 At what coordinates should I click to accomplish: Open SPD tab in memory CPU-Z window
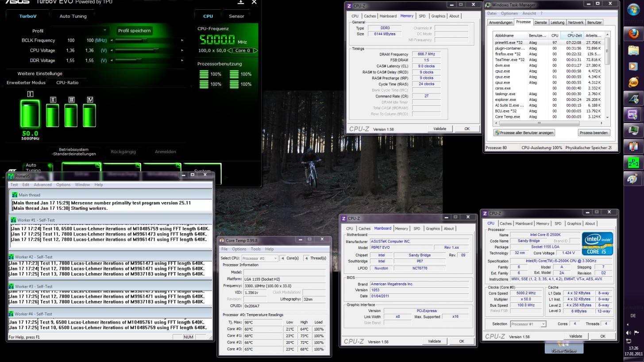[x=422, y=16]
